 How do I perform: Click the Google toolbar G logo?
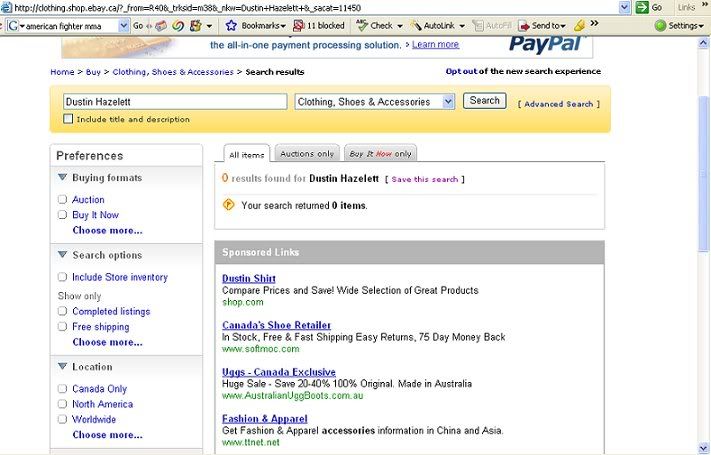[x=13, y=26]
